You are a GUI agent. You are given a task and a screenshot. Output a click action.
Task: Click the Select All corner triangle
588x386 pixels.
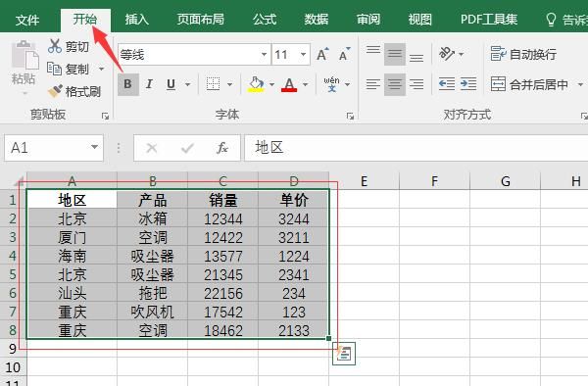19,182
